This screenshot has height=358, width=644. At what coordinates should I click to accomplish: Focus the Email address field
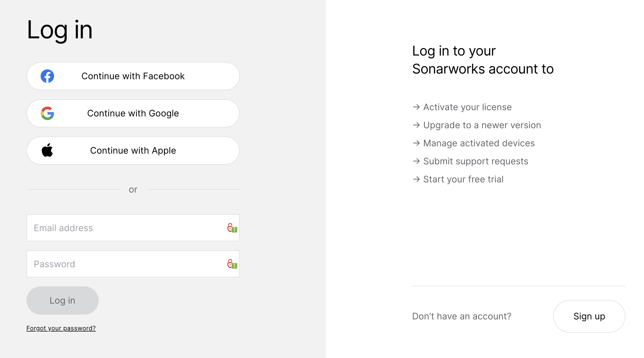pyautogui.click(x=133, y=228)
